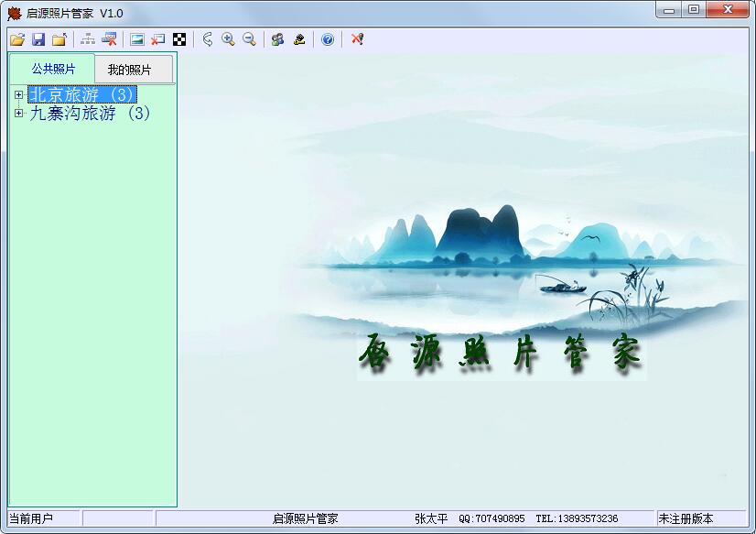
Task: Click the zoom out magnifier icon
Action: click(x=249, y=39)
